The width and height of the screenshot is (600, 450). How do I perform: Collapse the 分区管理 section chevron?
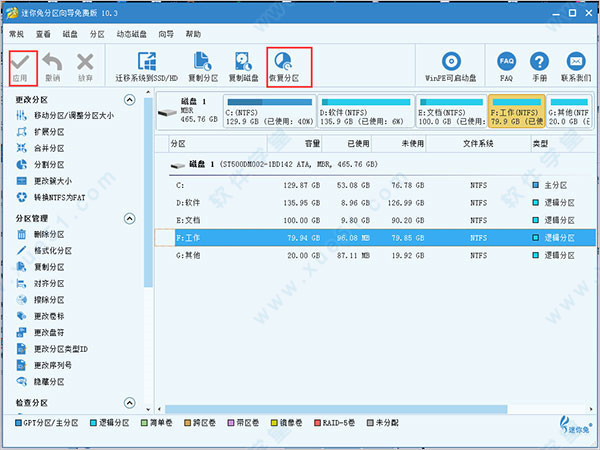click(130, 219)
